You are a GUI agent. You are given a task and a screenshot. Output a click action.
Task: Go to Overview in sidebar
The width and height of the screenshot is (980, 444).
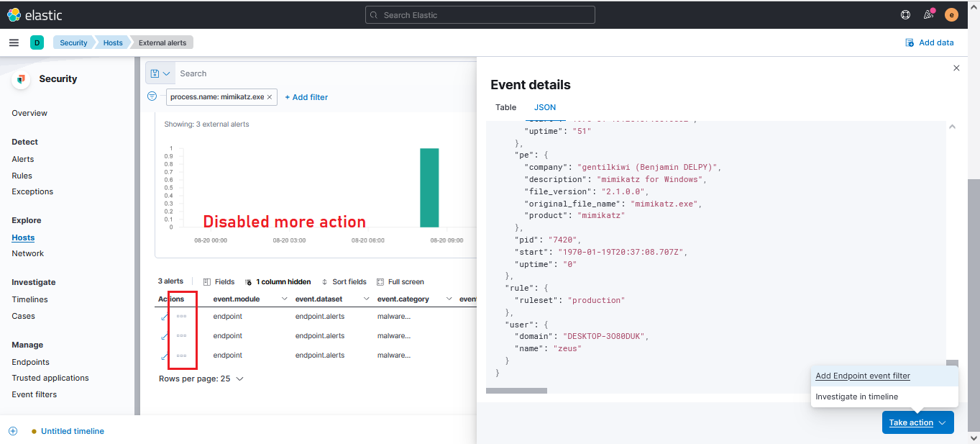29,113
